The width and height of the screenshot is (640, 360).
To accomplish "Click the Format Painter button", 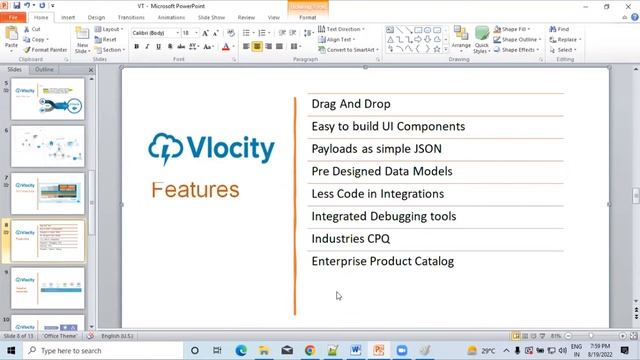I will pos(45,50).
